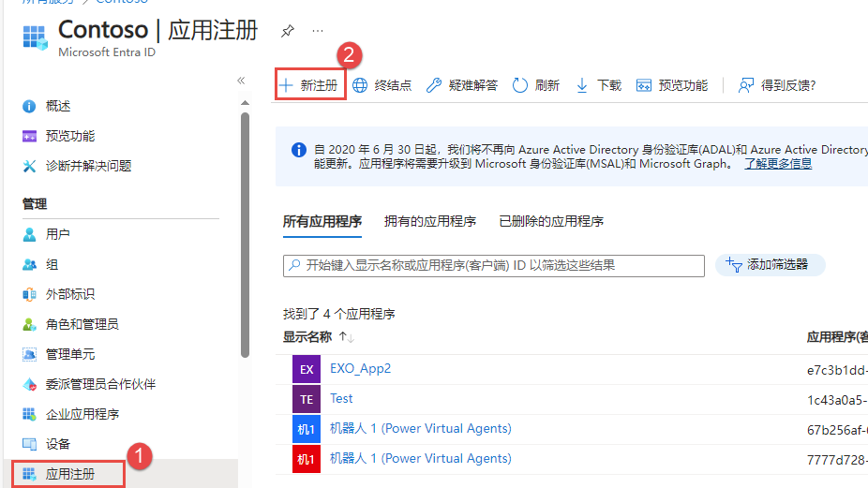The height and width of the screenshot is (488, 868).
Task: Click the sidebar vertical scrollbar thumb
Action: [x=246, y=235]
